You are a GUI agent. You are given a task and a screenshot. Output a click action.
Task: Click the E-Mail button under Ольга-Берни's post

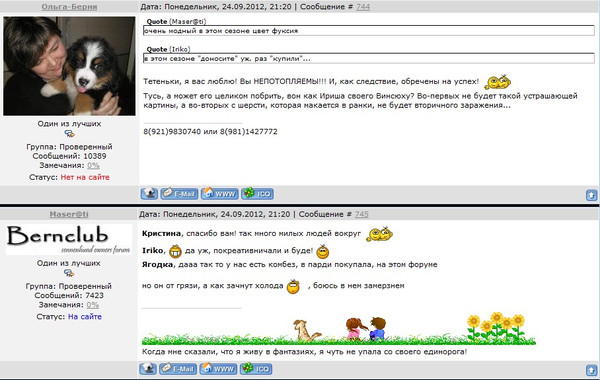[179, 194]
